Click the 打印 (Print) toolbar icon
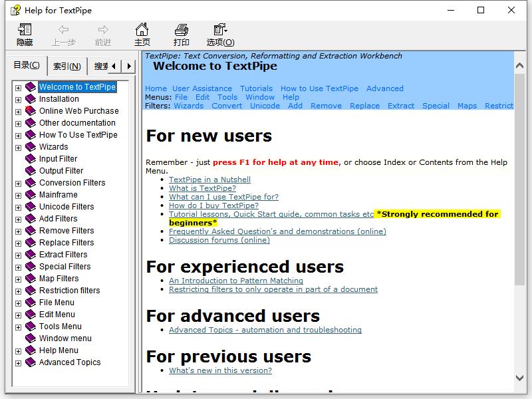Image resolution: width=532 pixels, height=399 pixels. [x=181, y=30]
